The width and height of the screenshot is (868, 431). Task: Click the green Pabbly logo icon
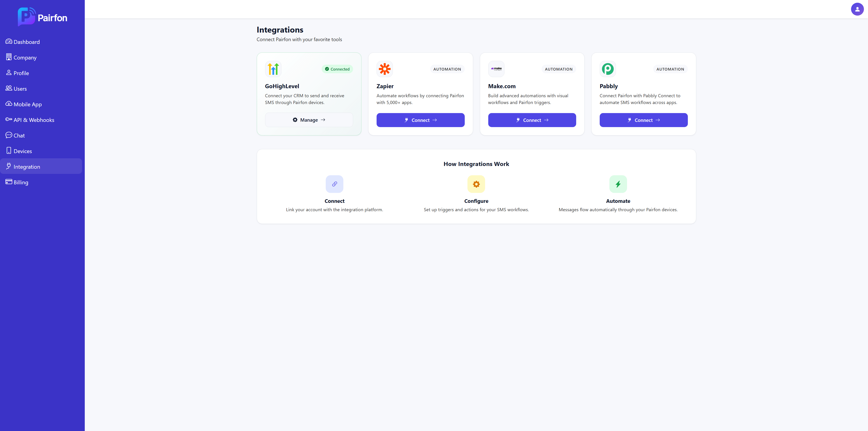point(608,69)
